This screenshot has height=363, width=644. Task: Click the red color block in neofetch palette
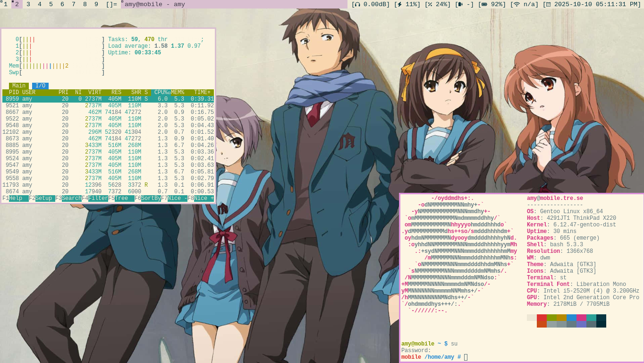tap(542, 318)
